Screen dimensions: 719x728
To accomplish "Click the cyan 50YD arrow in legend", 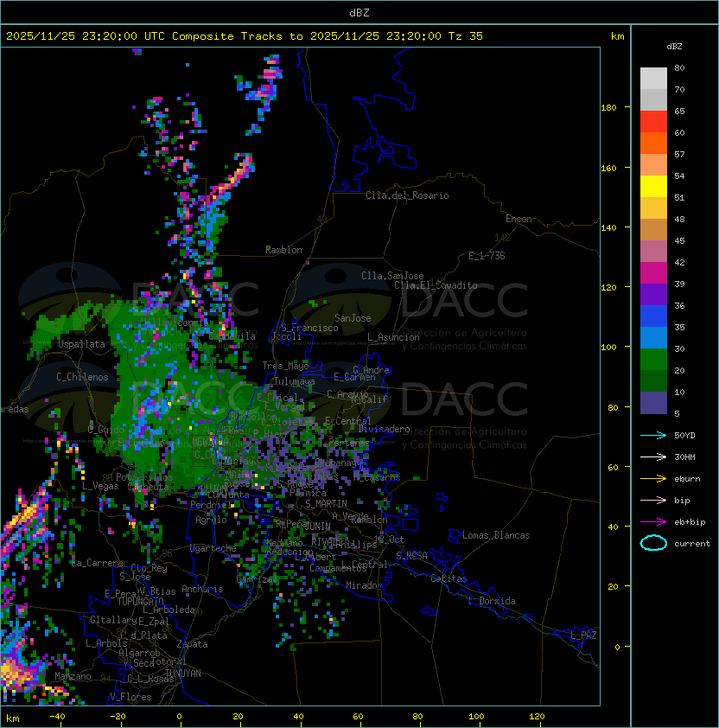I will (653, 436).
